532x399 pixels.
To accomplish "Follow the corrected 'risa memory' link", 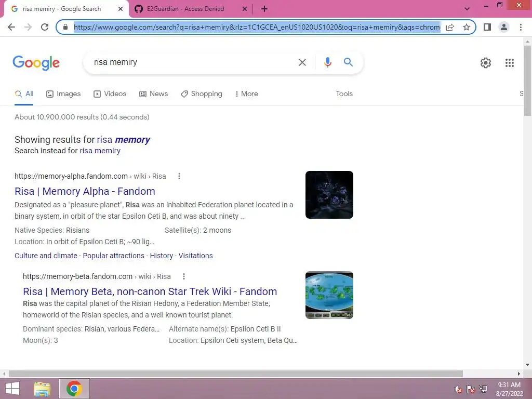I will tap(124, 140).
